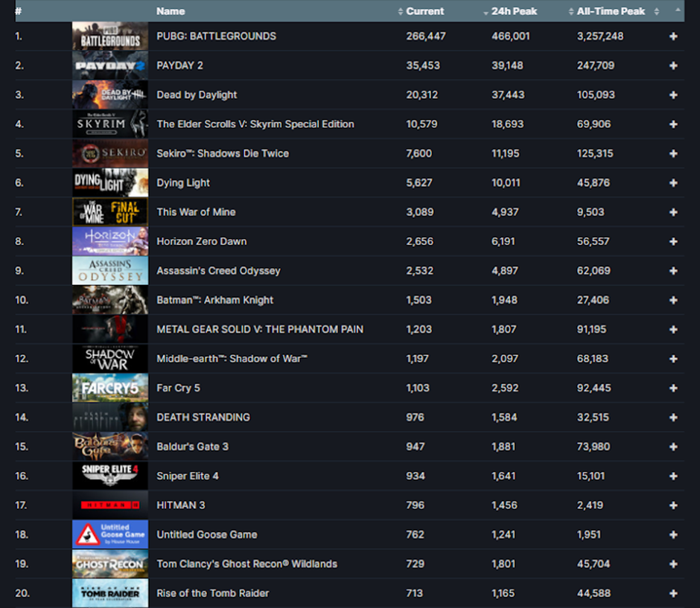This screenshot has height=608, width=700.
Task: Click the plus icon next to Sekiro
Action: click(673, 153)
